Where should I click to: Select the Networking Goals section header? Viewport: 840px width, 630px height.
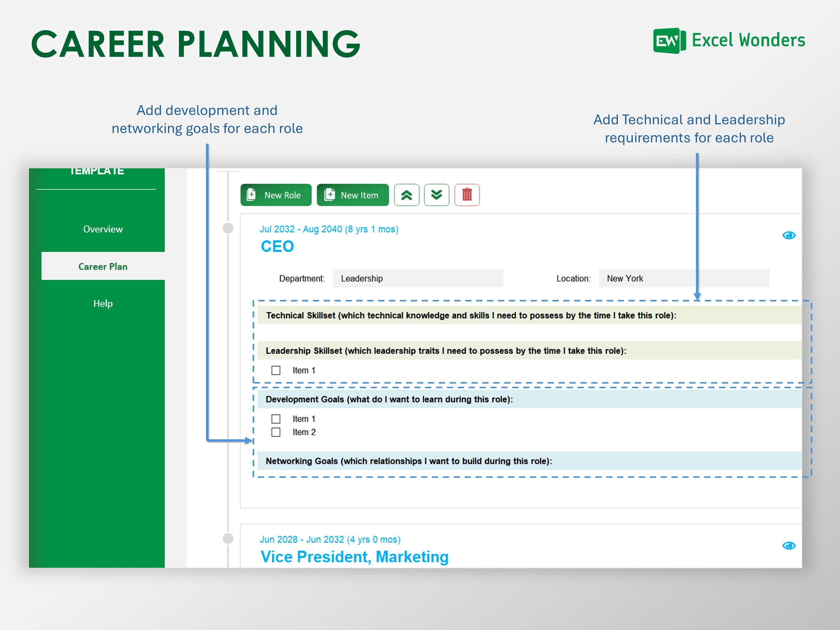[x=530, y=461]
